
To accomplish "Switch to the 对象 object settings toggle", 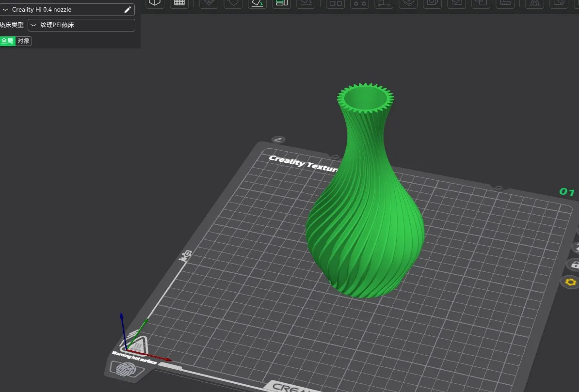I will click(x=24, y=41).
